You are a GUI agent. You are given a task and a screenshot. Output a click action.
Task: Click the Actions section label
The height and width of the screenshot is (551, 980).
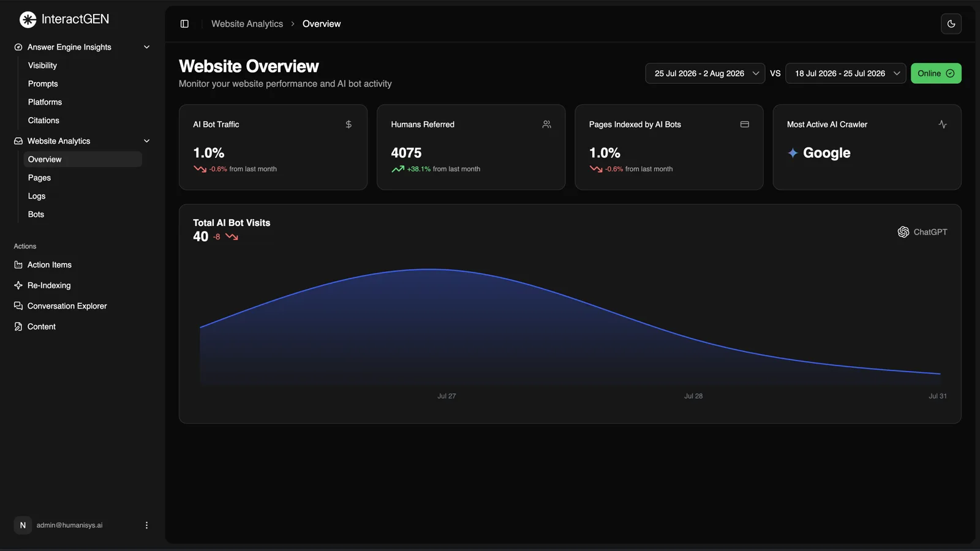(25, 246)
